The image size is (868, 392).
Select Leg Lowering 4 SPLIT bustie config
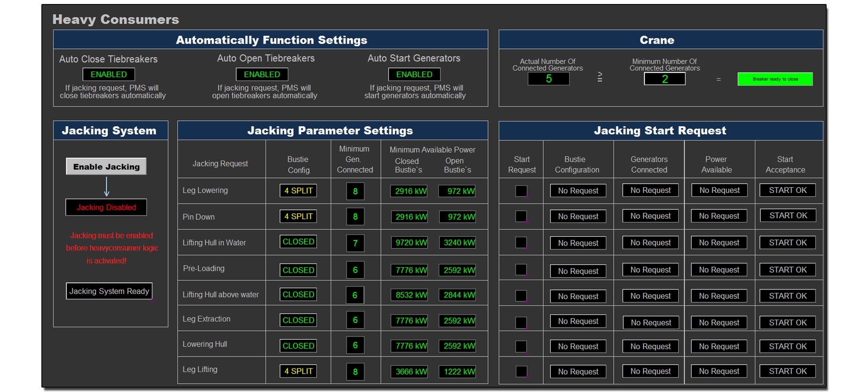298,191
